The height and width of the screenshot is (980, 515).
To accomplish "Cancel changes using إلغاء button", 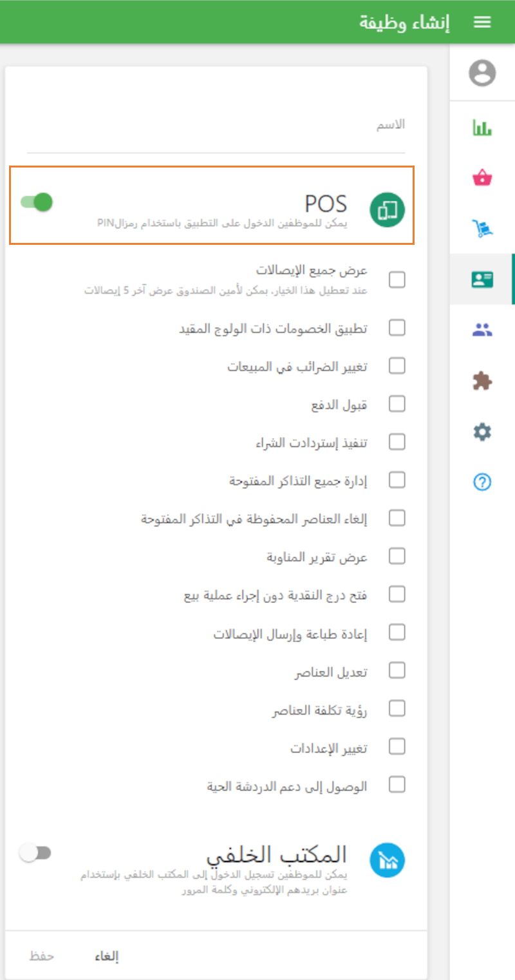I will (x=109, y=956).
